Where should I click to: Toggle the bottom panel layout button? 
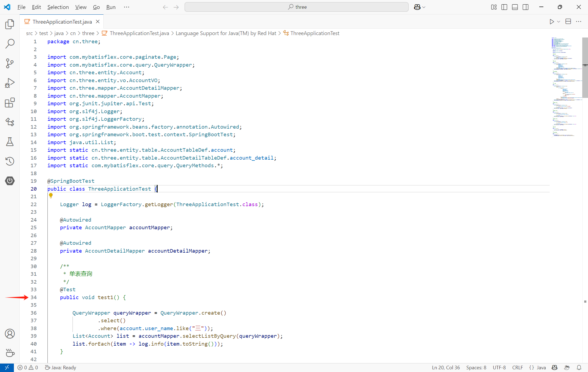pyautogui.click(x=515, y=7)
